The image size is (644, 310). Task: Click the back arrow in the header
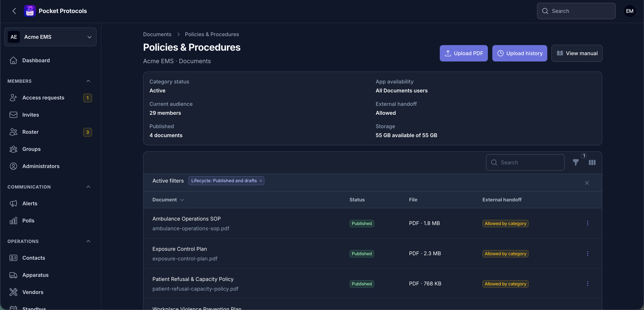pos(14,11)
